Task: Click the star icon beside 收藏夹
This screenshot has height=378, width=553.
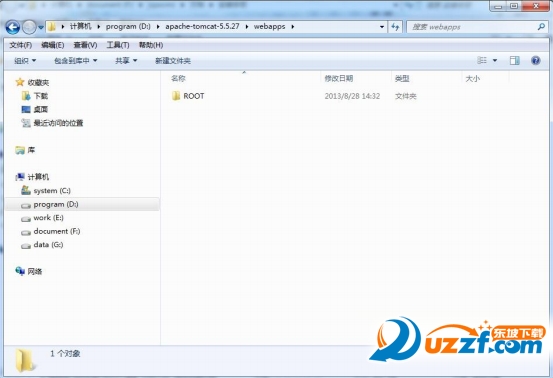Action: [20, 82]
